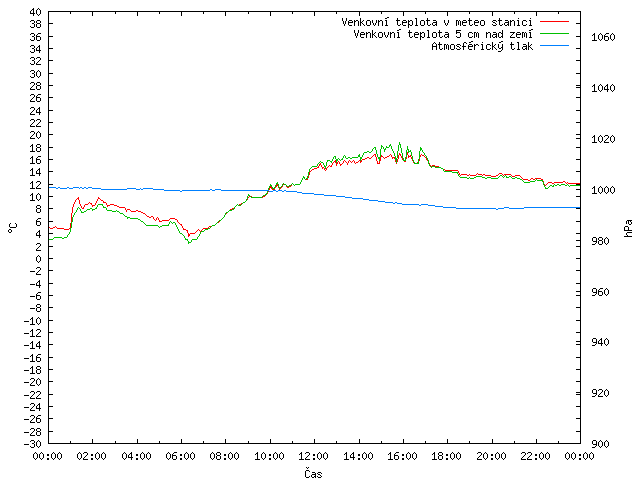Click the '20:00' time tick label
Viewport: 640px width, 480px height.
[x=491, y=456]
